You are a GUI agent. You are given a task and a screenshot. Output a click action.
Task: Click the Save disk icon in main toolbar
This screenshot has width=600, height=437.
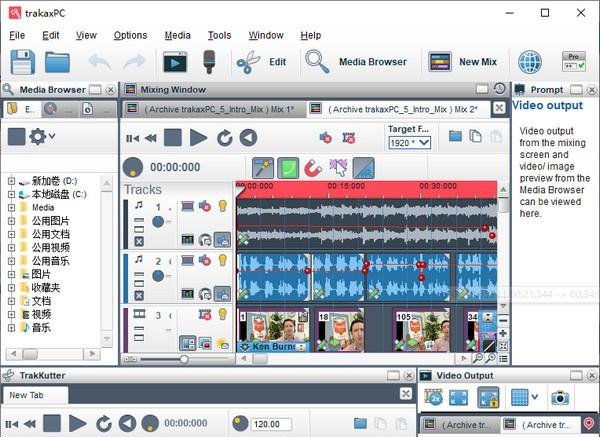22,62
